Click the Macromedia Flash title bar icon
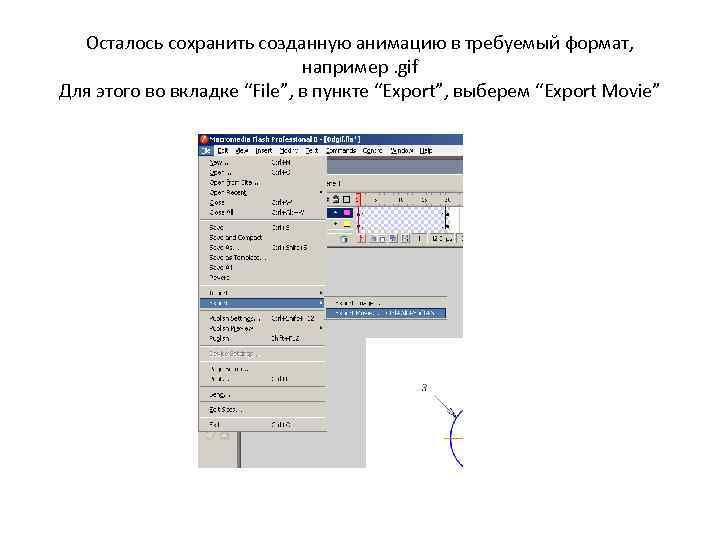Image resolution: width=720 pixels, height=540 pixels. pyautogui.click(x=204, y=139)
